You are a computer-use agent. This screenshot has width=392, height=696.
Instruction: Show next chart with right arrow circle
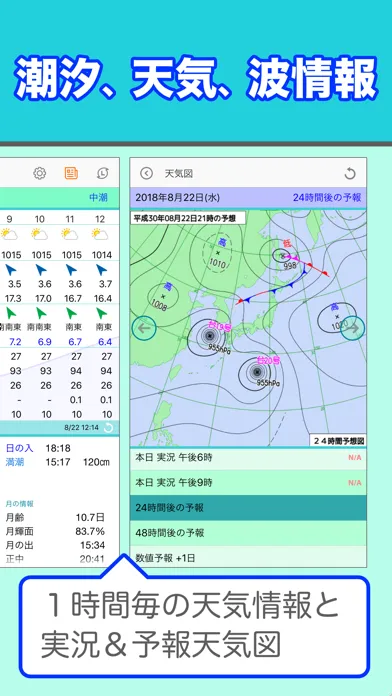pos(353,328)
